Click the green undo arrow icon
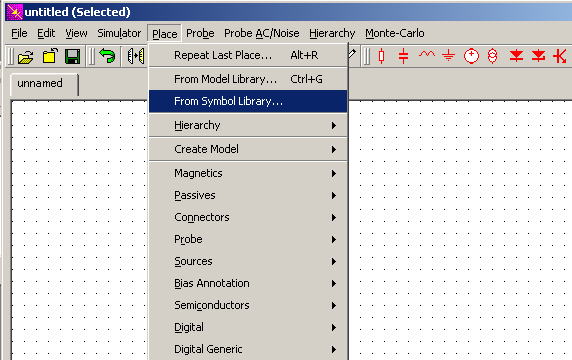The height and width of the screenshot is (360, 572). pos(107,56)
